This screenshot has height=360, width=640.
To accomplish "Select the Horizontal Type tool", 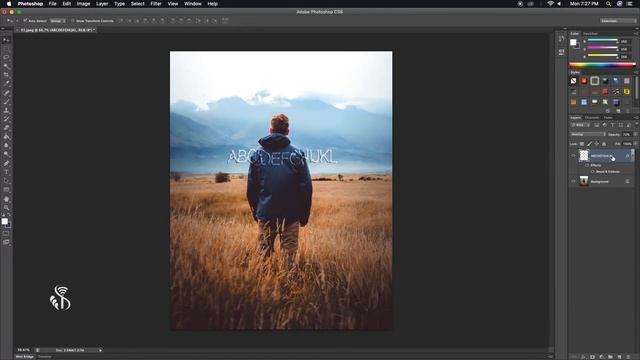I will (x=6, y=172).
